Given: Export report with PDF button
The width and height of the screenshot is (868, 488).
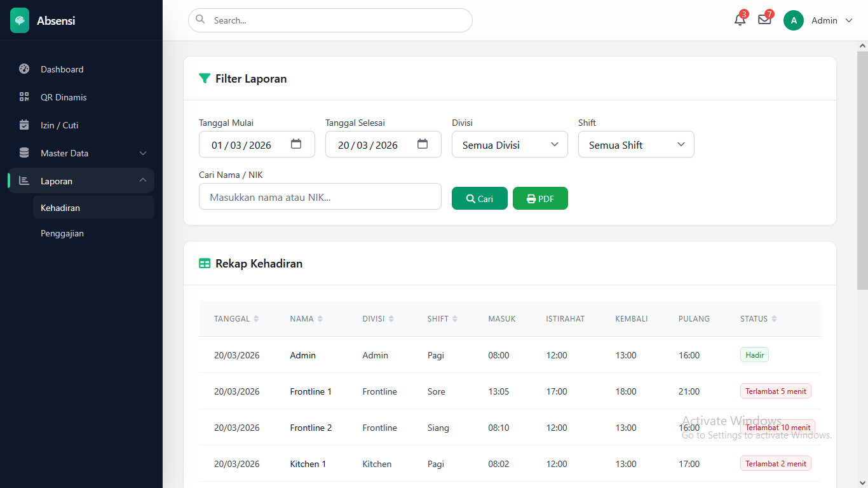Looking at the screenshot, I should pyautogui.click(x=540, y=198).
